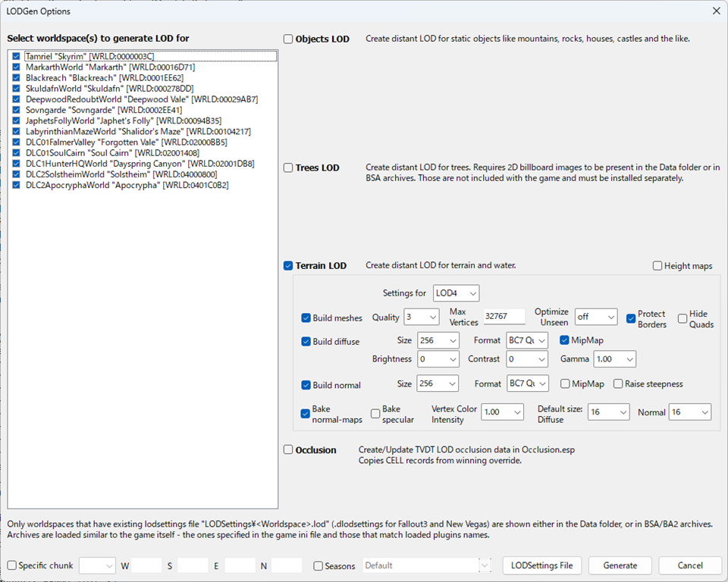
Task: Enable Hide Quads checkbox
Action: click(682, 319)
